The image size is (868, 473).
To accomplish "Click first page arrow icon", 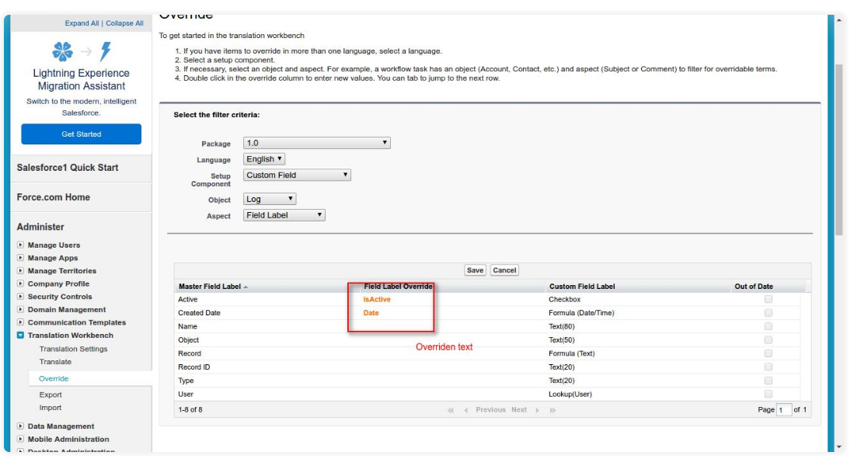I will 451,410.
